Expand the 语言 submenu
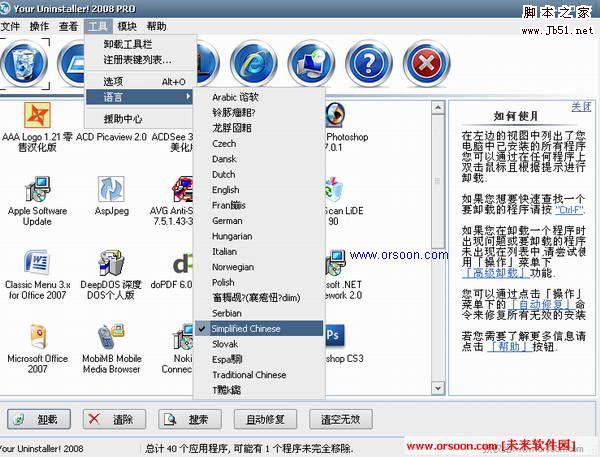The image size is (600, 457). point(140,97)
